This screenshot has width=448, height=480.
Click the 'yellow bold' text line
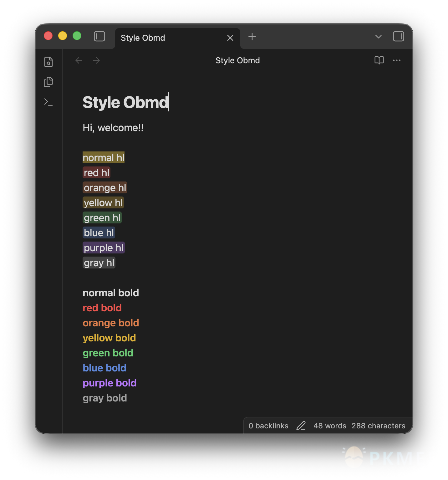click(109, 338)
